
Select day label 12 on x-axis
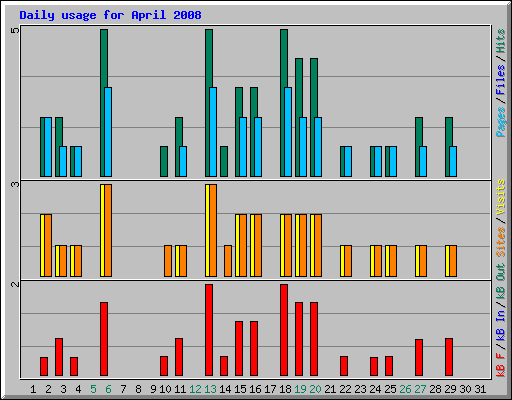pyautogui.click(x=196, y=389)
